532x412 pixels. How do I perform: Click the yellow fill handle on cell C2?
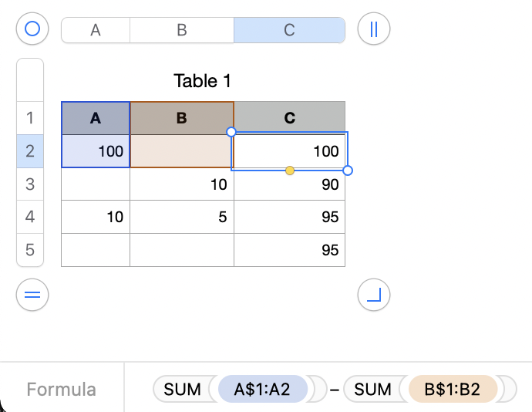coord(290,170)
